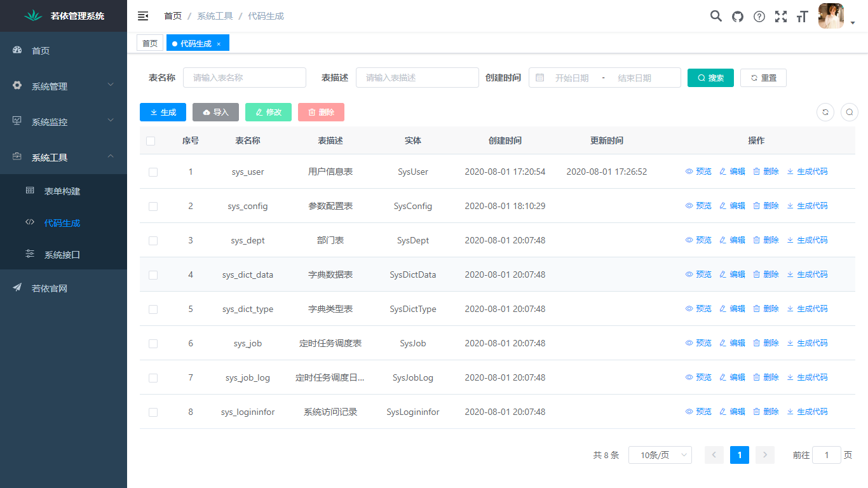Click the user avatar in the top right

[x=831, y=16]
